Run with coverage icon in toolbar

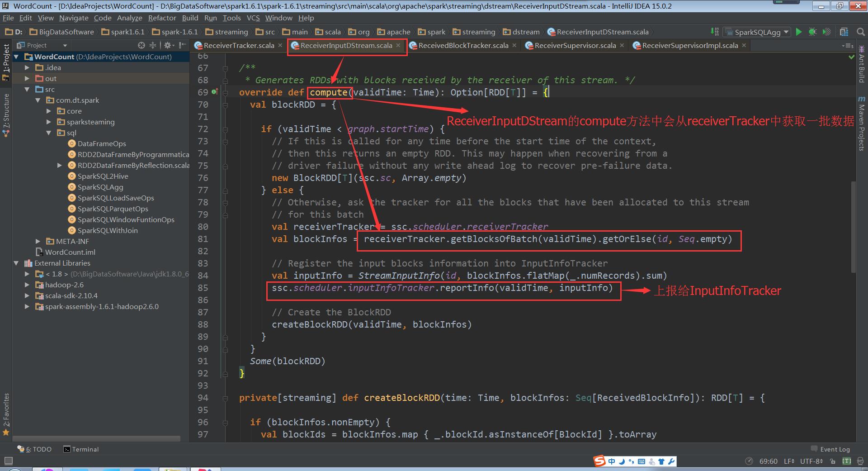(826, 32)
